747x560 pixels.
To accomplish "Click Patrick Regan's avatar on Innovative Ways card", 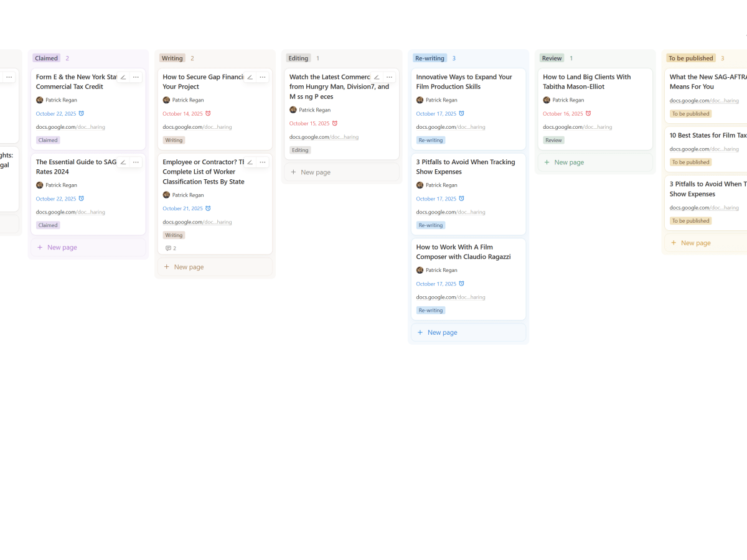I will [x=419, y=100].
